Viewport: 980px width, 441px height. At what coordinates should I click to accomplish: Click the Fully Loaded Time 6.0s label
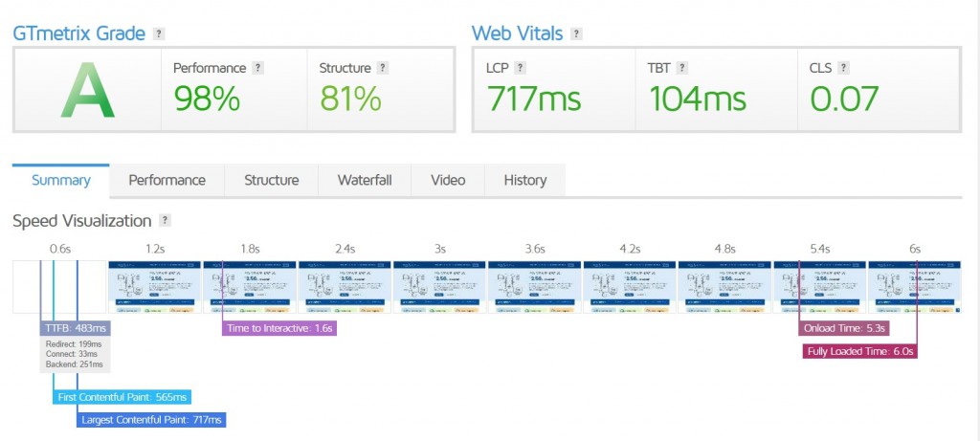(859, 352)
